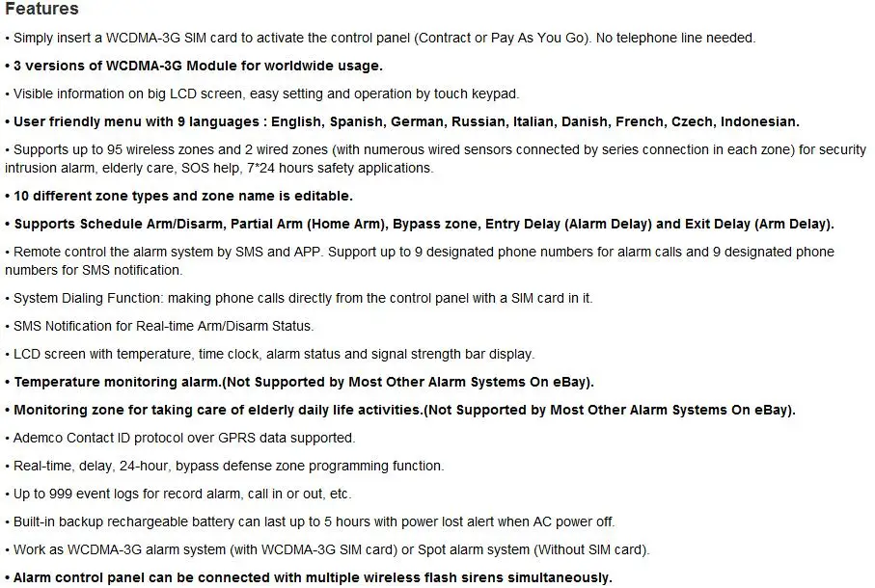Click the big LCD screen feature text
The image size is (875, 588).
(x=261, y=94)
